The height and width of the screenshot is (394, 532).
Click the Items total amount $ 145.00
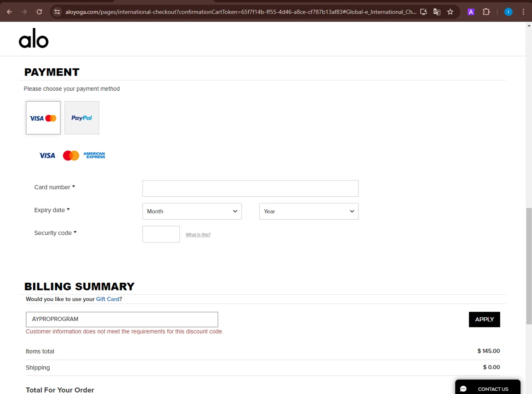(x=489, y=351)
